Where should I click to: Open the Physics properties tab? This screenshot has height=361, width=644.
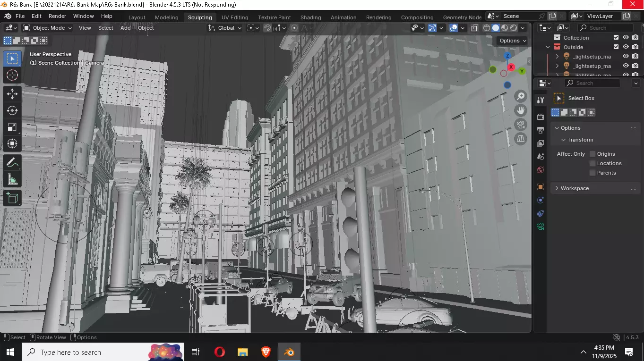[x=541, y=200]
